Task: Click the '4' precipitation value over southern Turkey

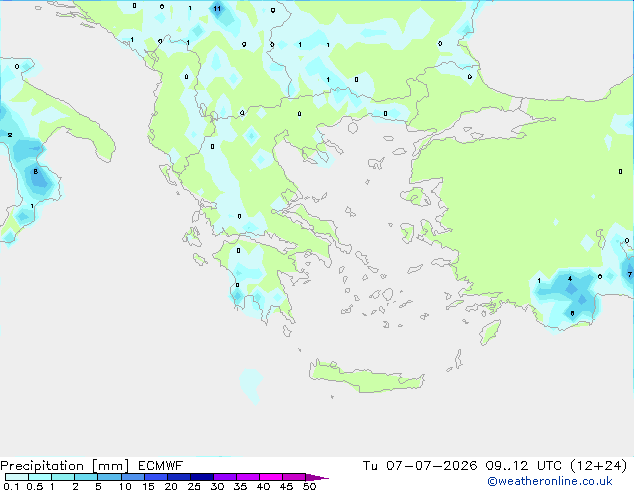Action: click(x=570, y=279)
